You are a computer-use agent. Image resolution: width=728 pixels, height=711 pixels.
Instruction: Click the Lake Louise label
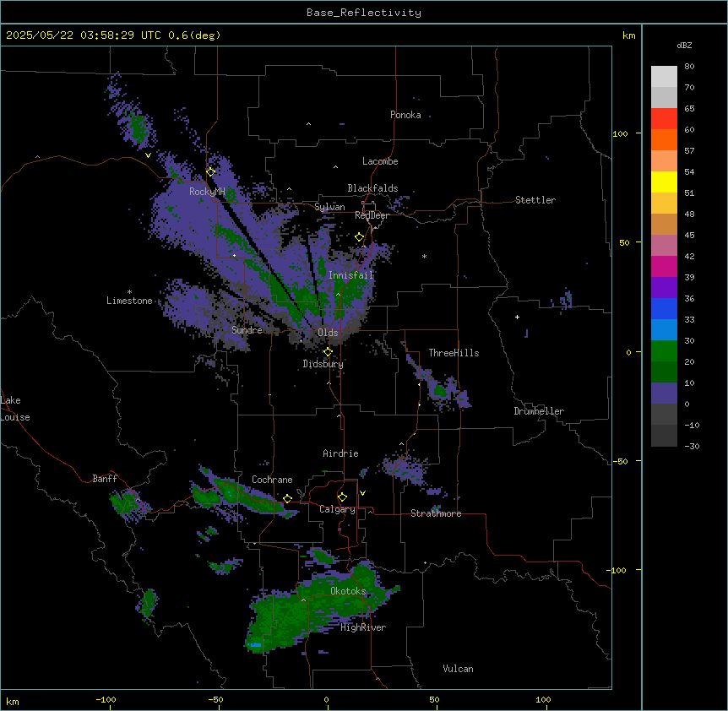pyautogui.click(x=15, y=409)
